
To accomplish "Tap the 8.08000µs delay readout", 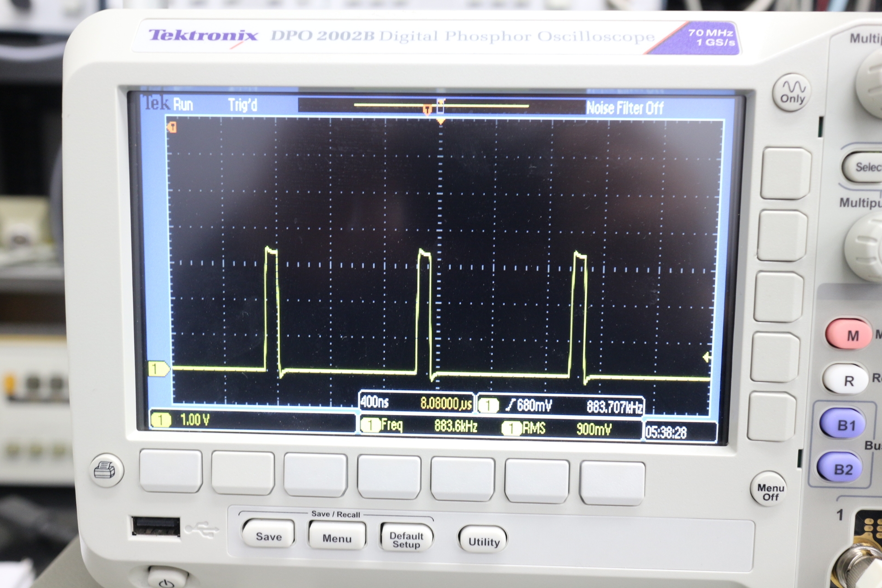I will (446, 404).
